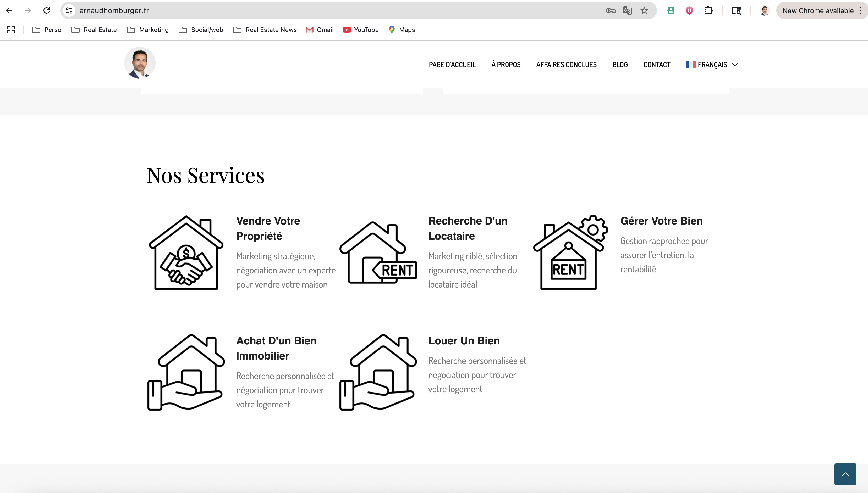
Task: Open the Extensions puzzle icon
Action: tap(708, 10)
